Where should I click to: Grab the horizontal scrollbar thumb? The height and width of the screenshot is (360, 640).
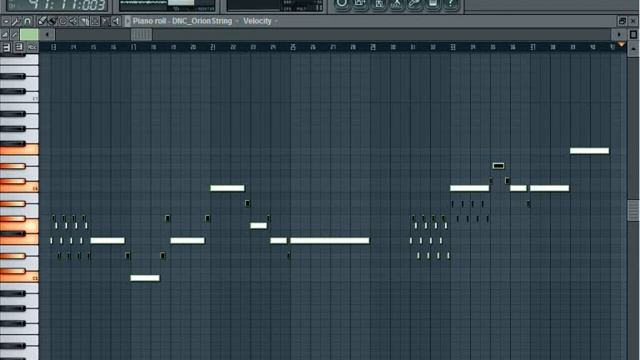click(142, 35)
